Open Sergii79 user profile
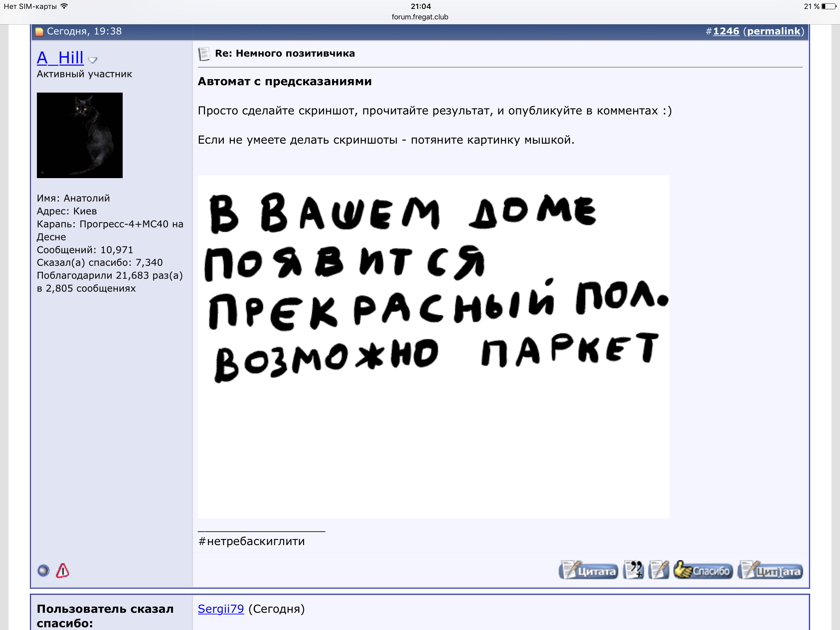 (x=221, y=609)
